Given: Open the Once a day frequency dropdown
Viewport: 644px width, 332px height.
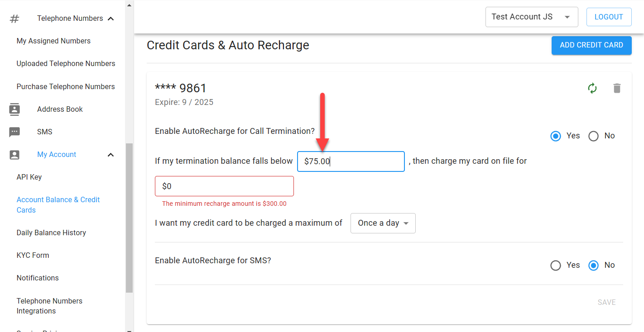Looking at the screenshot, I should pos(383,223).
